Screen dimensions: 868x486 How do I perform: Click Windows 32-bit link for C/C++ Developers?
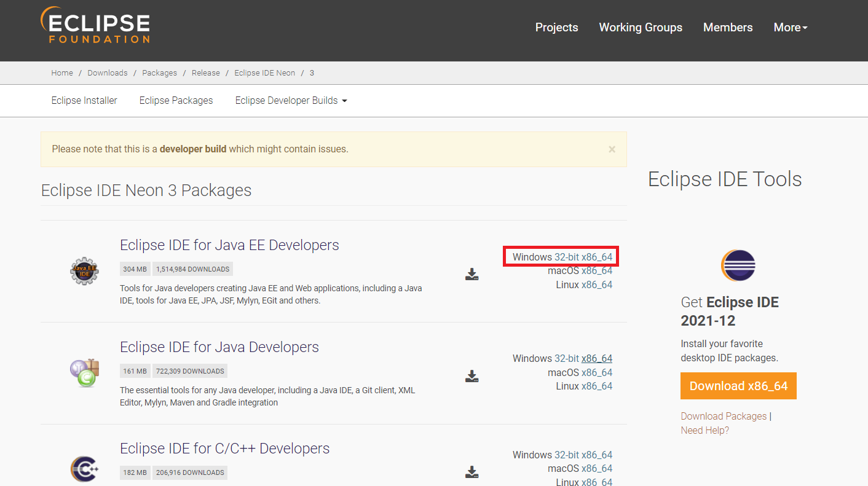click(567, 455)
